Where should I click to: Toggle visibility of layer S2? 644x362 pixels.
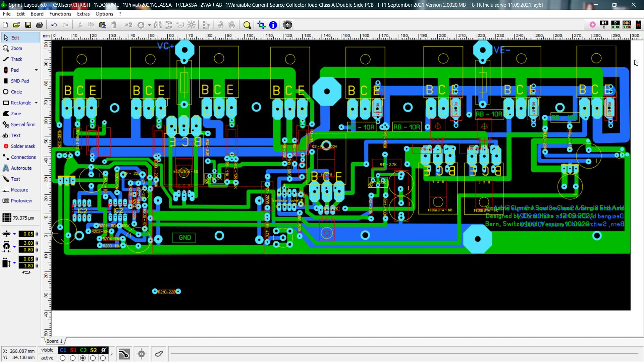coord(93,350)
